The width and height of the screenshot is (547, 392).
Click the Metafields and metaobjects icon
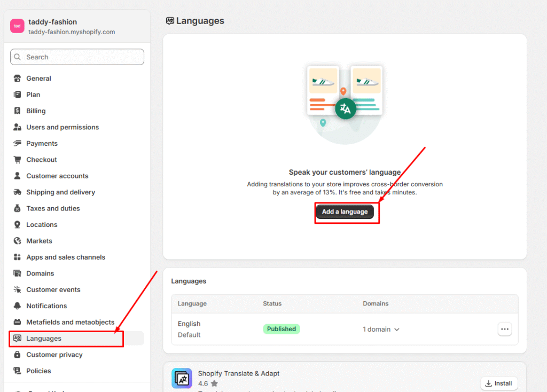tap(17, 322)
